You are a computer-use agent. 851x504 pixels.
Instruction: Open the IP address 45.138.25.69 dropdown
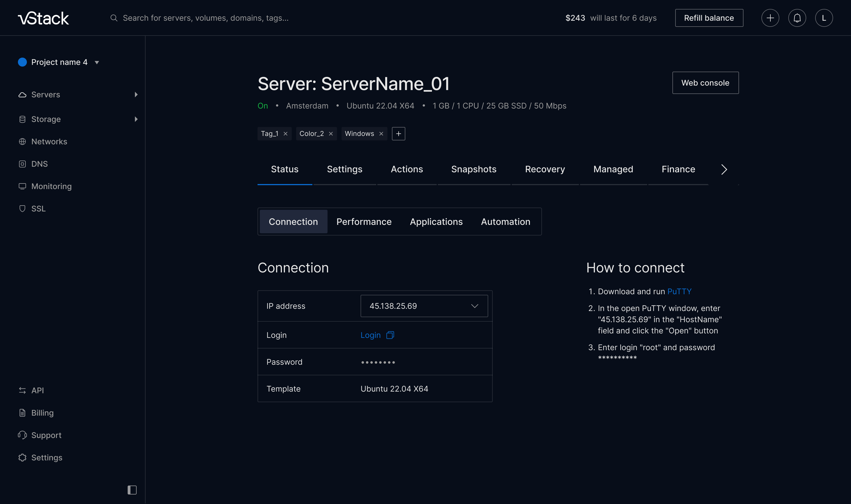pos(424,306)
